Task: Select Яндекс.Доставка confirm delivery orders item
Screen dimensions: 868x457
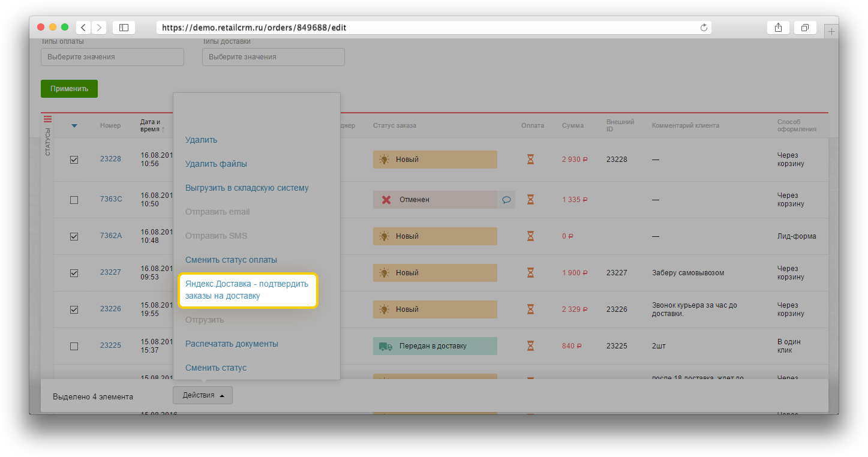Action: (x=247, y=290)
